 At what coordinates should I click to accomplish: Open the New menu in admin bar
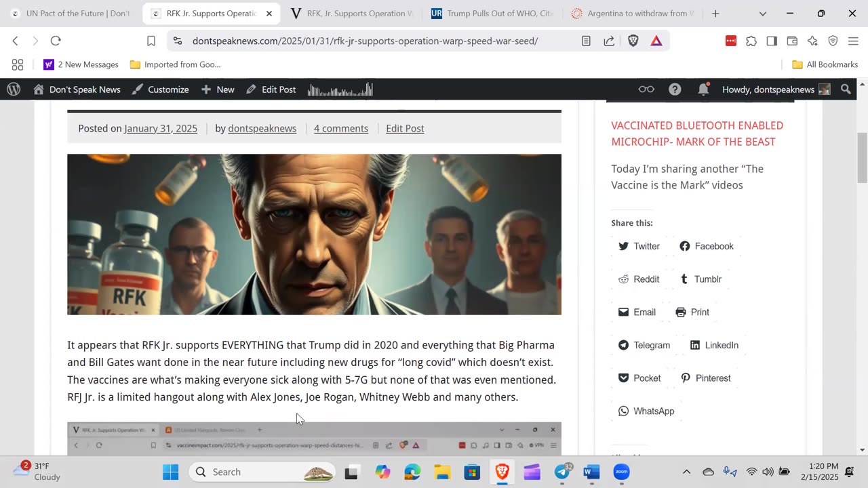tap(218, 89)
